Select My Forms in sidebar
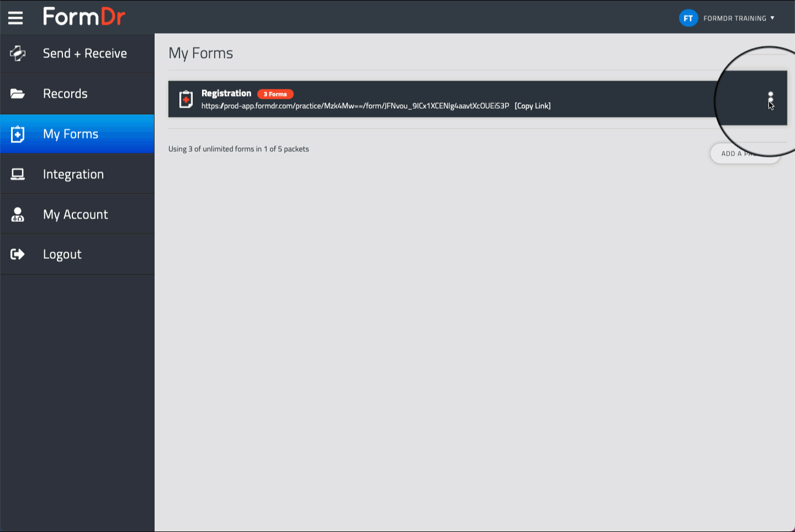Image resolution: width=795 pixels, height=532 pixels. click(x=77, y=134)
